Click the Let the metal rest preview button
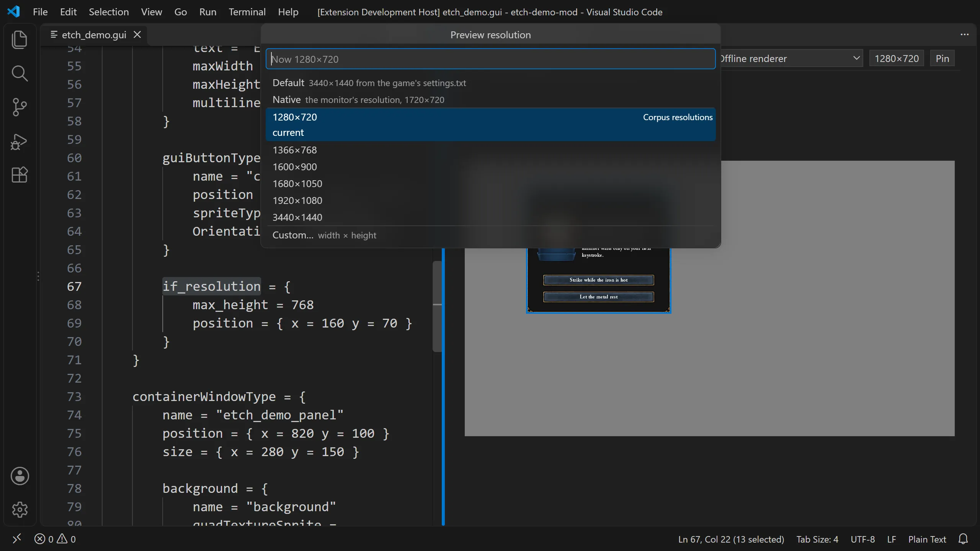Screen dimensions: 980x551 coord(598,297)
